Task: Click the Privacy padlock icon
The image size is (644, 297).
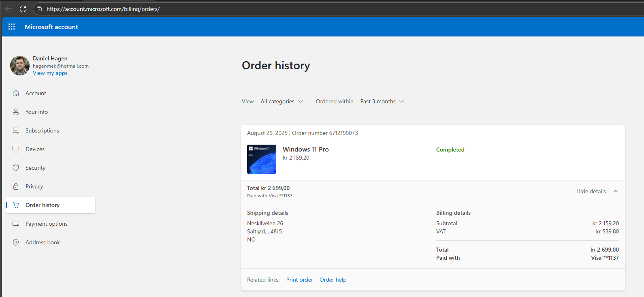Action: (16, 186)
